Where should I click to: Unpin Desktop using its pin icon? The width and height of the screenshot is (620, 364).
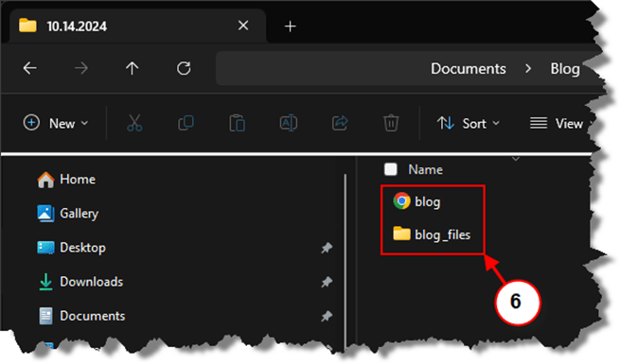click(x=327, y=248)
